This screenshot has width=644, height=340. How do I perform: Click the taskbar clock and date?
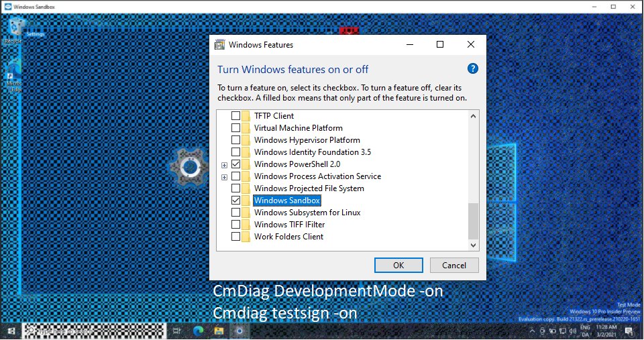coord(606,331)
